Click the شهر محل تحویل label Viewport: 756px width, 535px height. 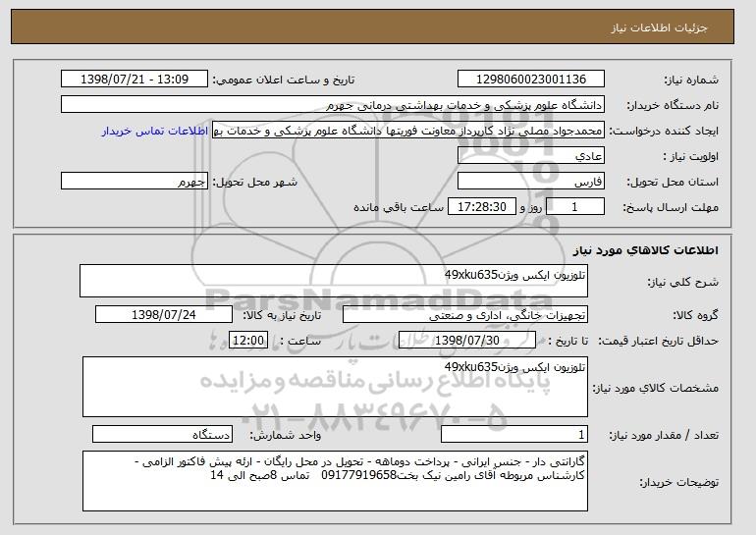click(x=255, y=182)
